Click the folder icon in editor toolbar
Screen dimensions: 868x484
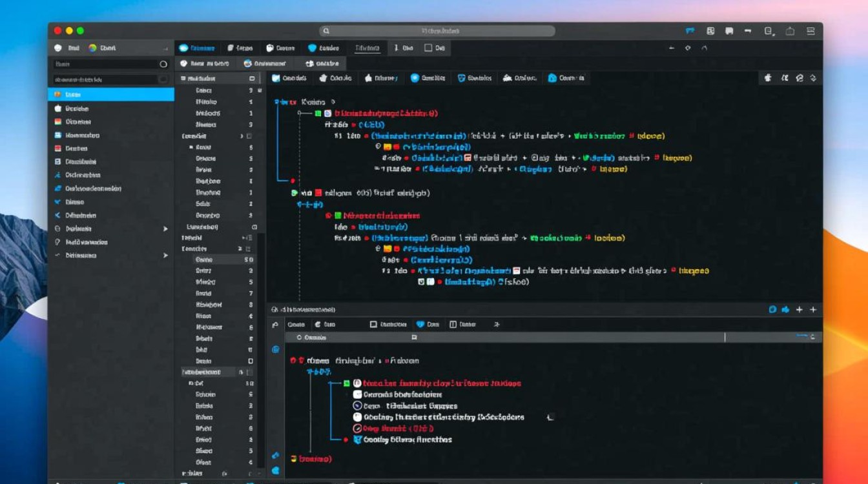(x=276, y=78)
